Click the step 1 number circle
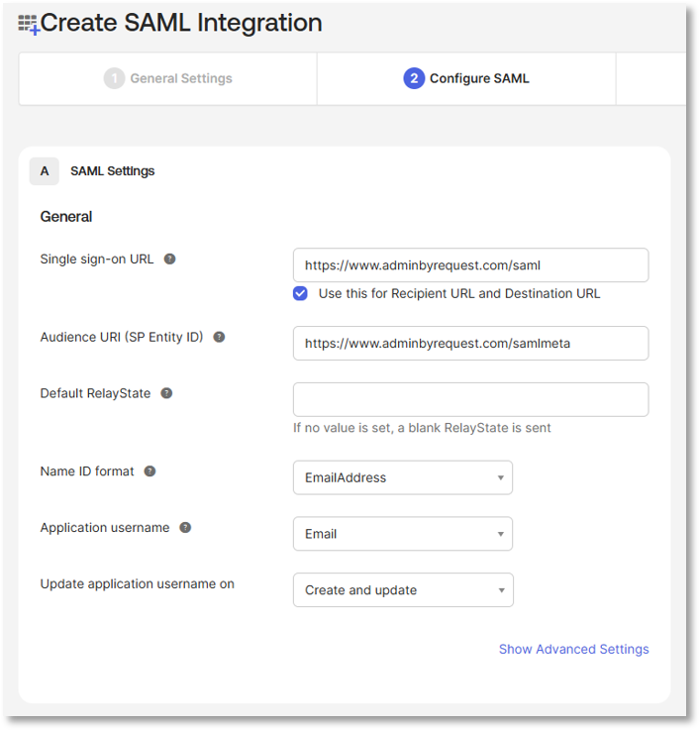The height and width of the screenshot is (730, 700). [114, 78]
